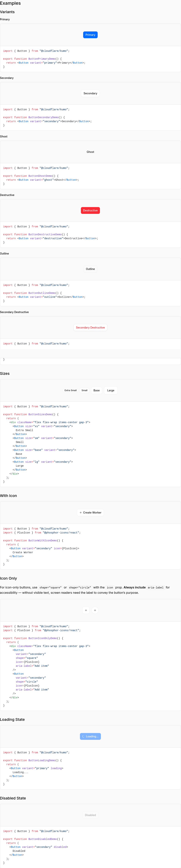Image resolution: width=181 pixels, height=868 pixels.
Task: Select the Examples page heading
Action: 11,3
